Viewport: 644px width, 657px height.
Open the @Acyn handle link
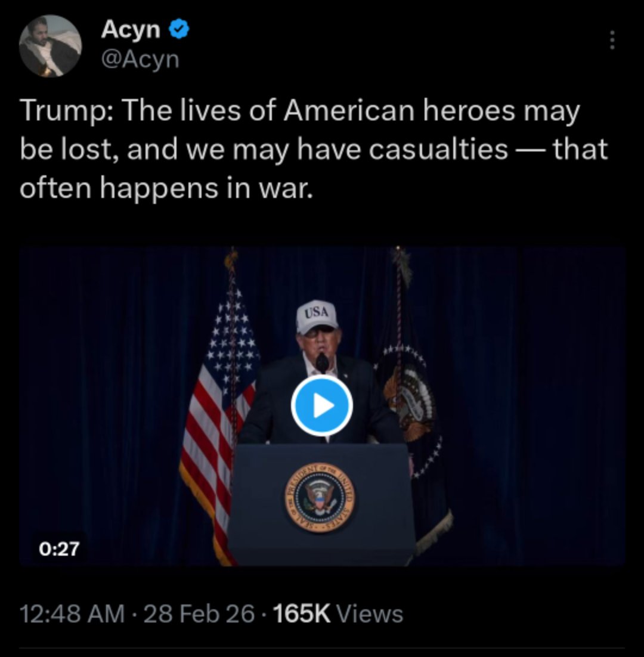pos(140,60)
